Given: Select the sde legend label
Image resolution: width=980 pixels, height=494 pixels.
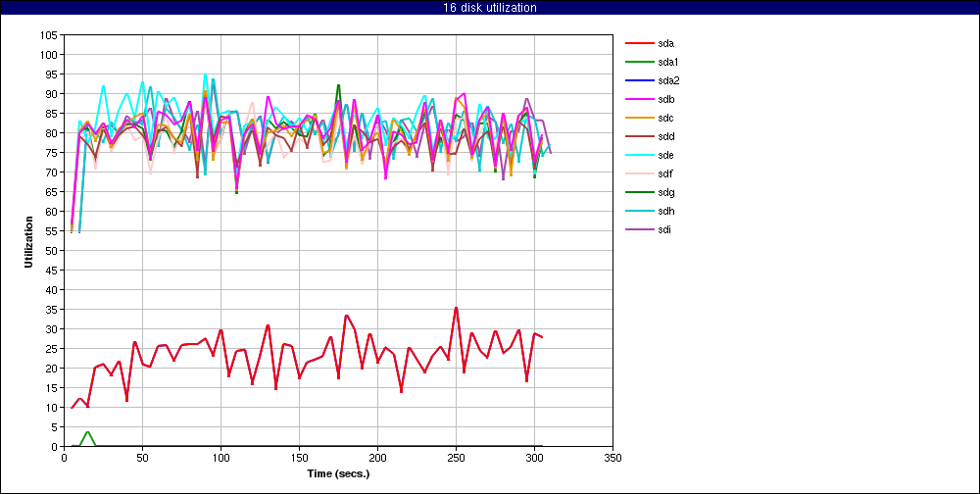Looking at the screenshot, I should (666, 155).
